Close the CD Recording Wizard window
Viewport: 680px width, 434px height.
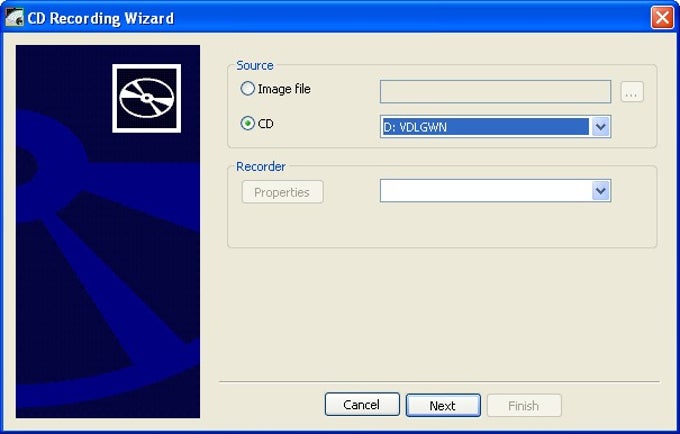[x=662, y=18]
